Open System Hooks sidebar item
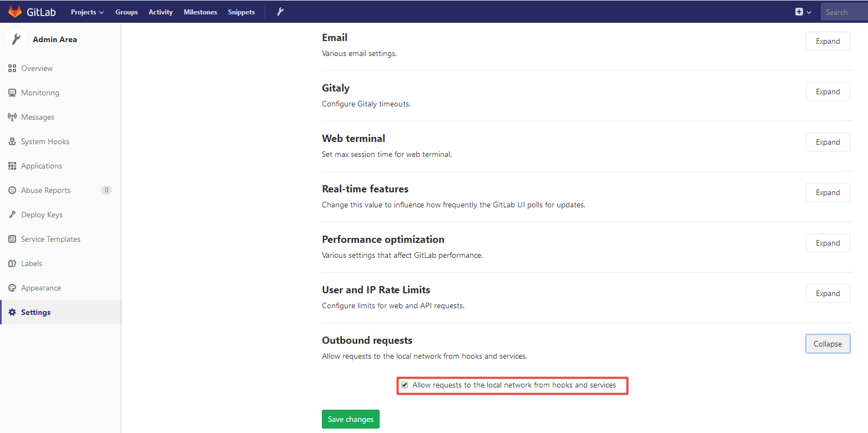The image size is (868, 433). point(60,141)
